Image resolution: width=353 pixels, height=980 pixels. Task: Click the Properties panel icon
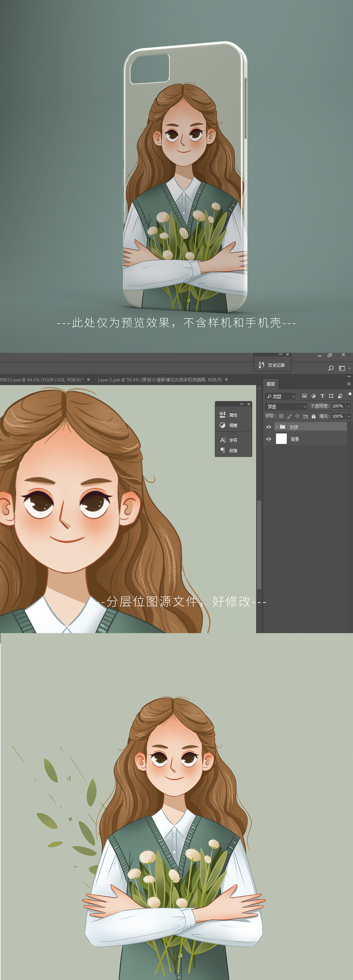click(x=222, y=414)
